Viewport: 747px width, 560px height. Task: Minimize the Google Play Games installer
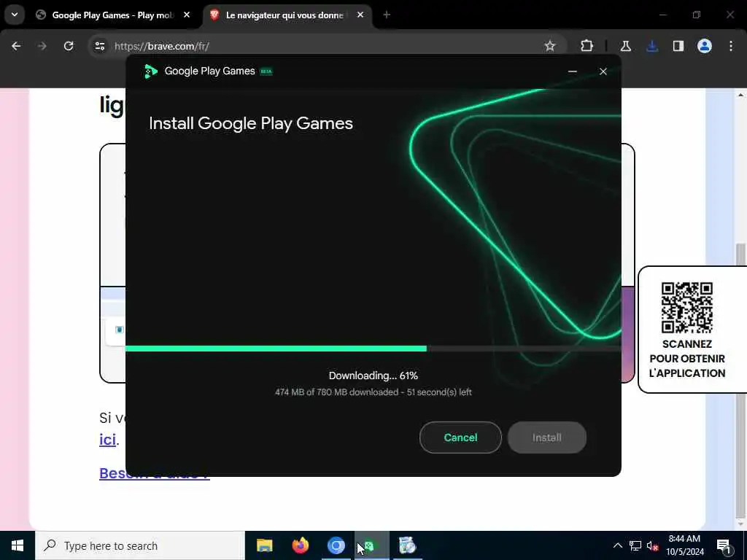point(573,71)
